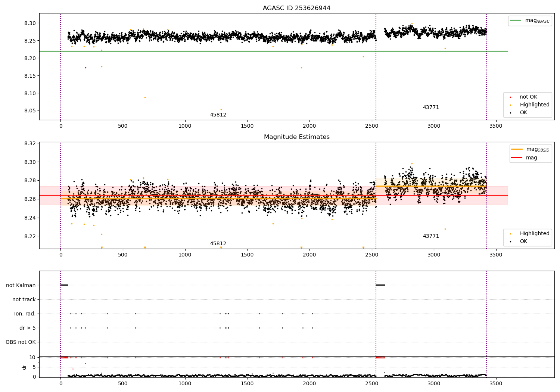Screen dimensions: 560x392
Task: Click the rotated 'dr' axis label
Action: click(x=24, y=367)
